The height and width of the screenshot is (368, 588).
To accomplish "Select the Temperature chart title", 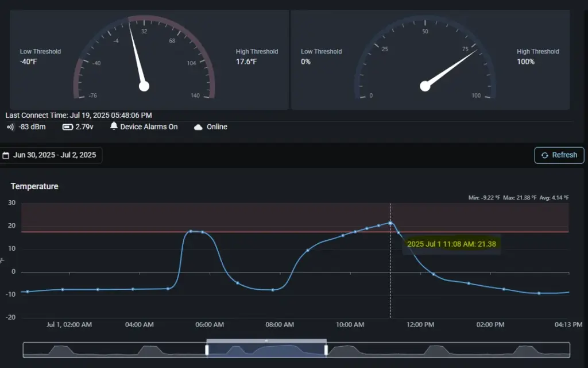I will pos(36,186).
